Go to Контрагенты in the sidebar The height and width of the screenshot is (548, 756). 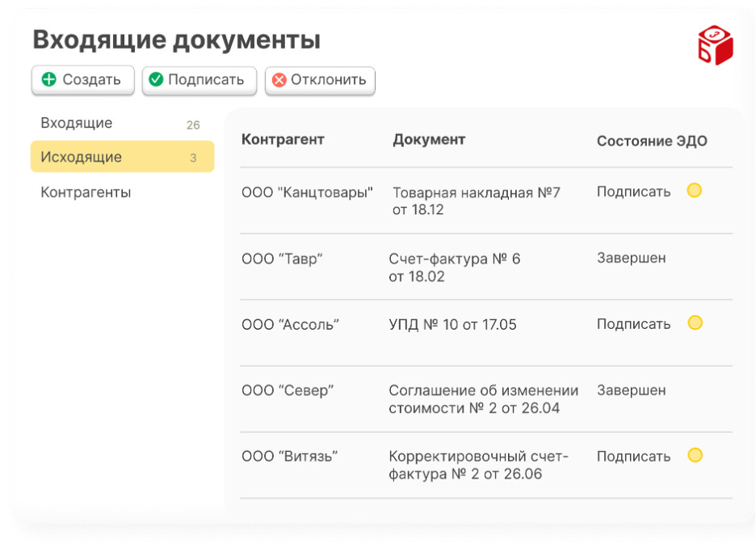86,192
